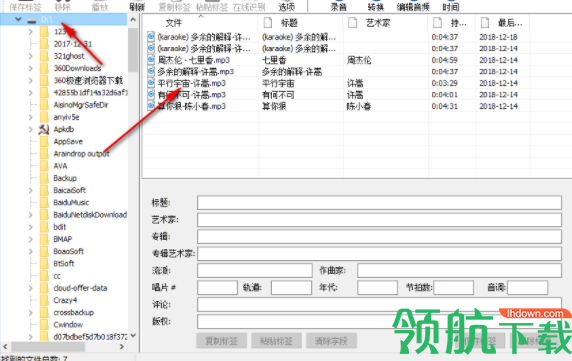Expand the crossbackup folder
This screenshot has height=361, width=572.
click(x=31, y=313)
